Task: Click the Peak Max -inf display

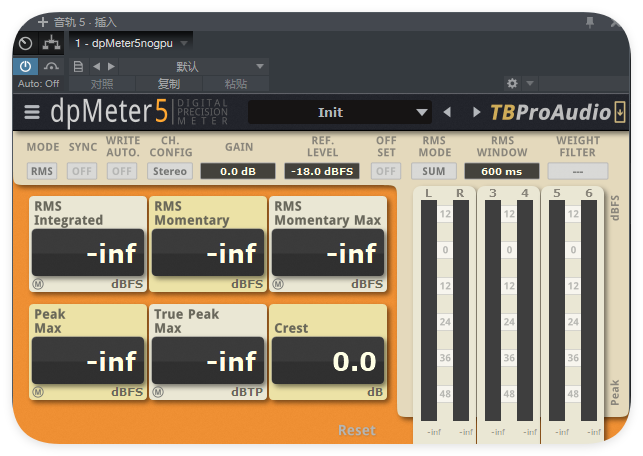Action: click(x=88, y=361)
